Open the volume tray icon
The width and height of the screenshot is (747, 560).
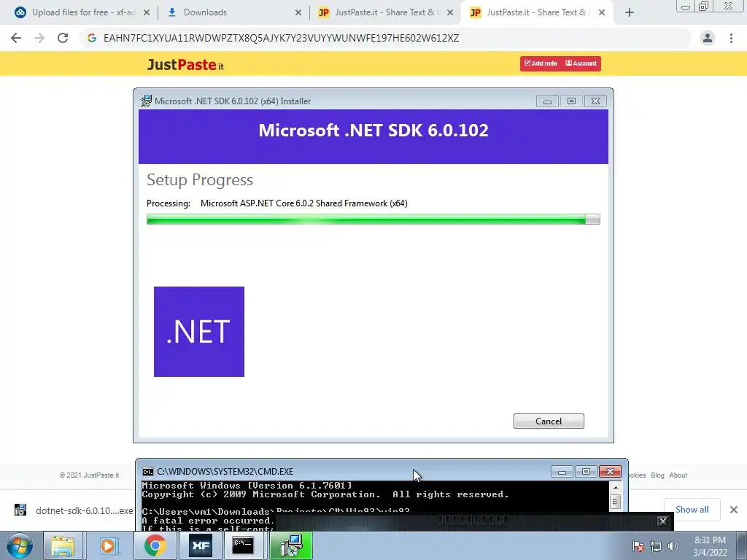coord(673,546)
